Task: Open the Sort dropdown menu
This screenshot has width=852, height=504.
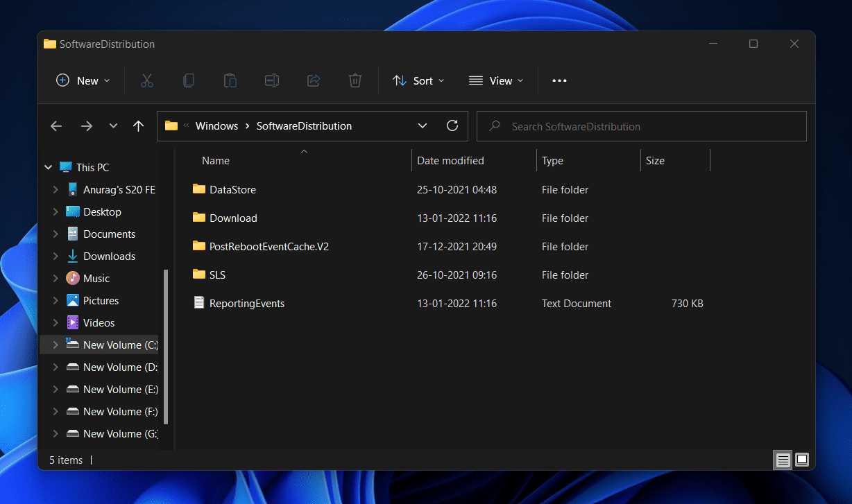Action: [x=418, y=80]
